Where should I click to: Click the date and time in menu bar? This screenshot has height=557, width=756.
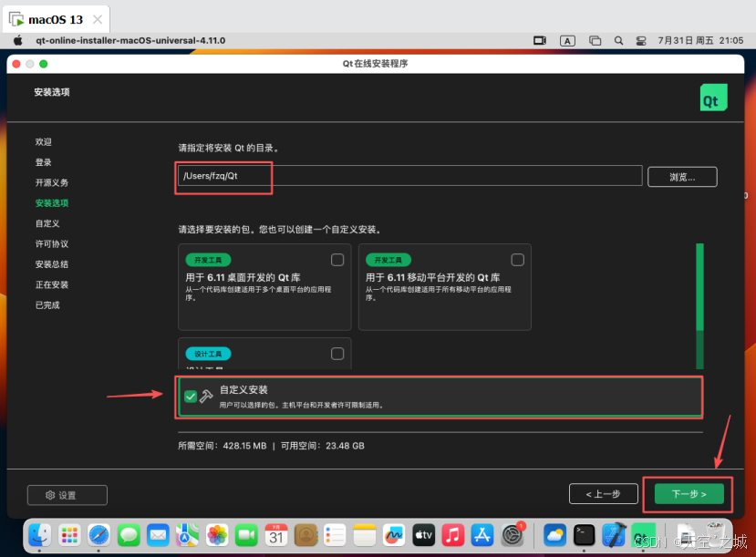click(700, 40)
